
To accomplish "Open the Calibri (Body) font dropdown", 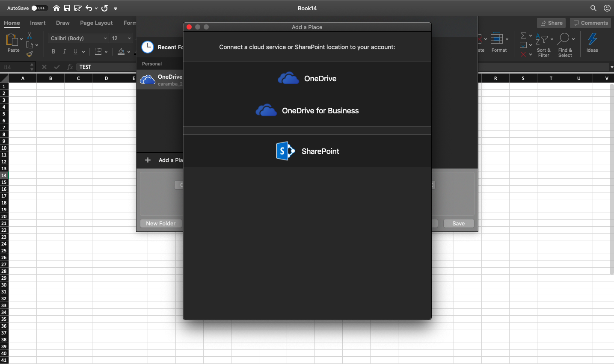I will [78, 38].
